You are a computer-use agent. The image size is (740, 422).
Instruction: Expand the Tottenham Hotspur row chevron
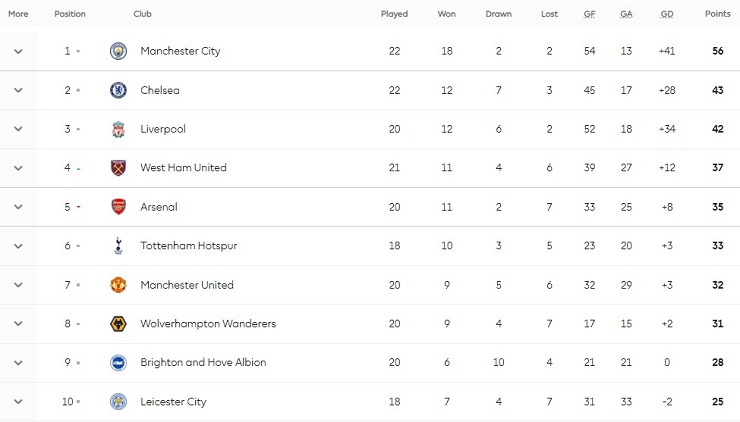pyautogui.click(x=18, y=246)
